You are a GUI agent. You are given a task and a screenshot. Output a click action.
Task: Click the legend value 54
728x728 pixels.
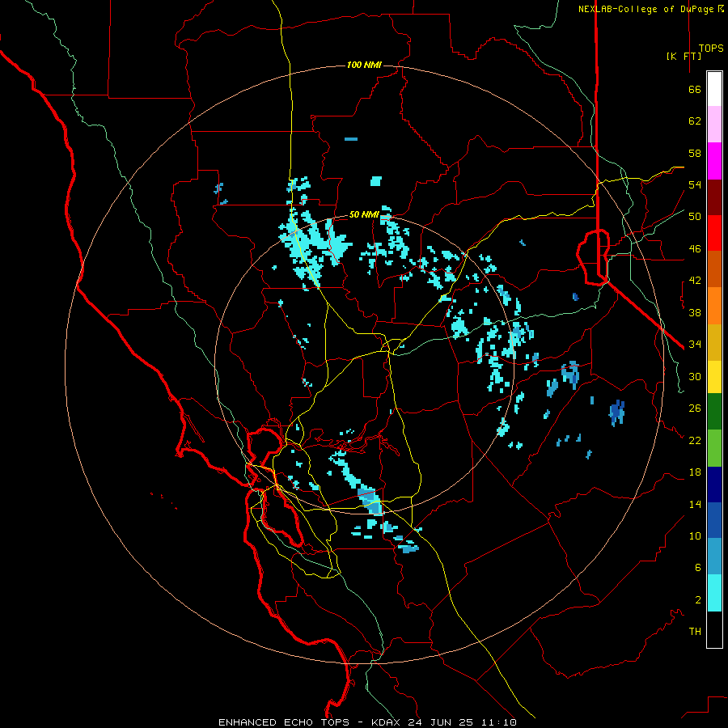pyautogui.click(x=695, y=184)
